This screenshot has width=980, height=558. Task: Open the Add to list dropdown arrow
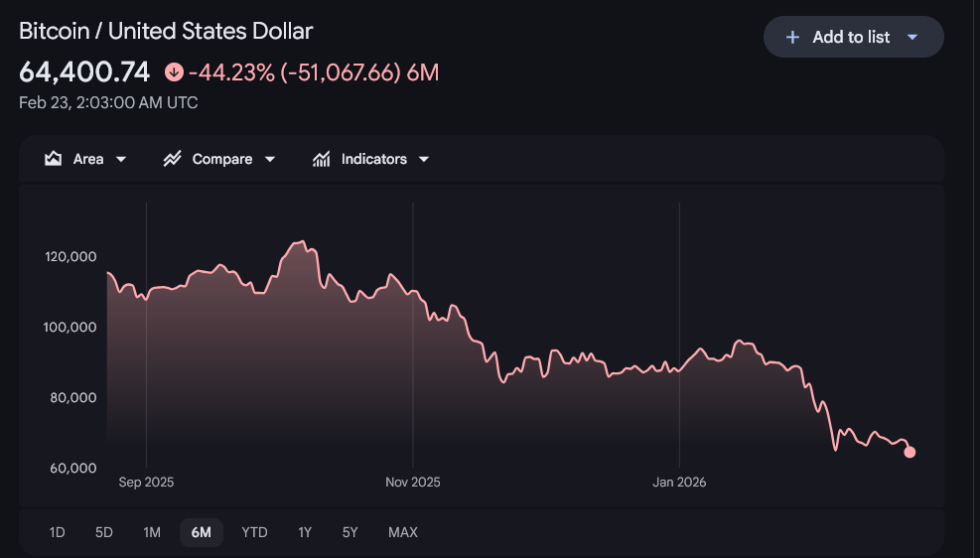click(x=912, y=38)
